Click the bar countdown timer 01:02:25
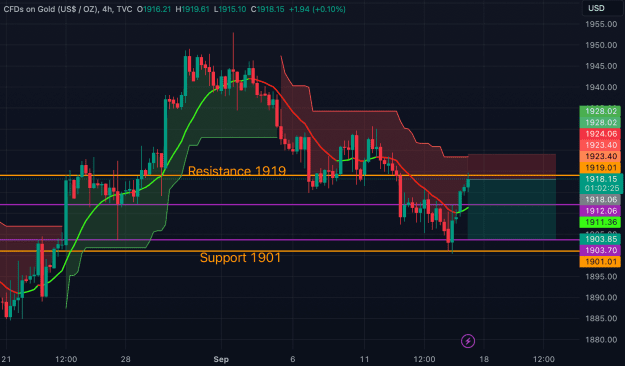Image resolution: width=625 pixels, height=366 pixels. [601, 188]
